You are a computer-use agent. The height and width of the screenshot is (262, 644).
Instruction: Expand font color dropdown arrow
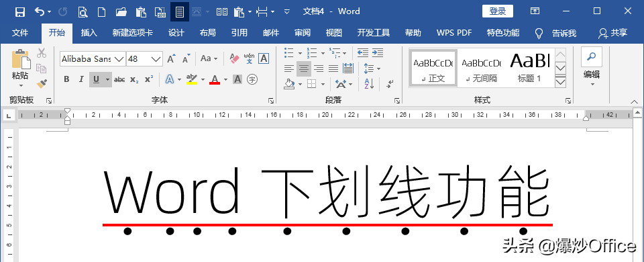tap(226, 79)
